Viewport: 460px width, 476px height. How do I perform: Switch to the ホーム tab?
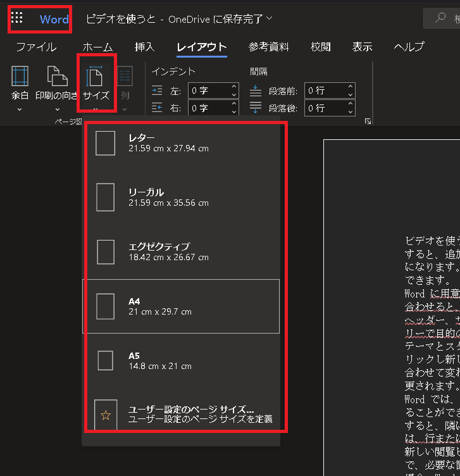[97, 47]
